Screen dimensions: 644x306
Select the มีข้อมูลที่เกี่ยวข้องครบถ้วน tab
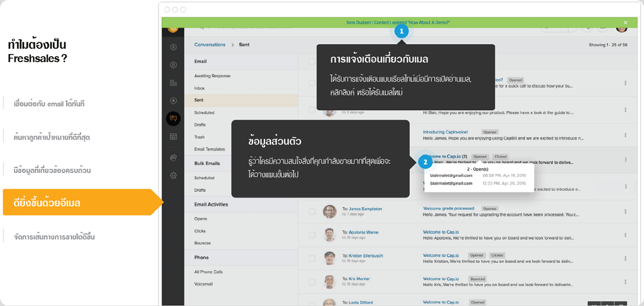coord(52,170)
